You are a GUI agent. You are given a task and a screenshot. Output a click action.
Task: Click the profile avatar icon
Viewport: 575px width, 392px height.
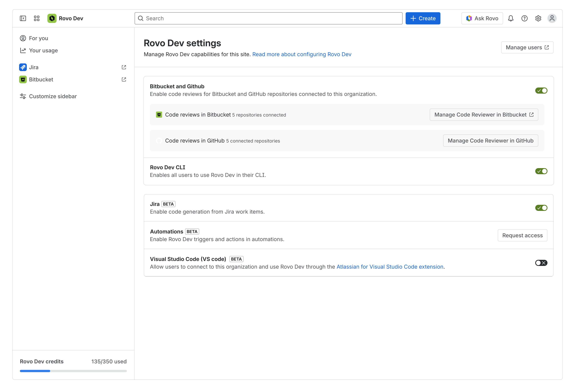pos(552,18)
